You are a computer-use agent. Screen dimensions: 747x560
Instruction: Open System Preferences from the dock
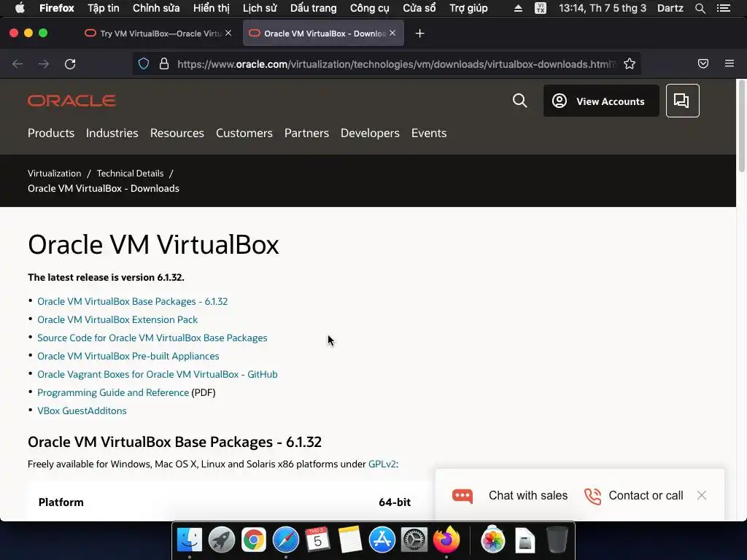click(x=414, y=540)
